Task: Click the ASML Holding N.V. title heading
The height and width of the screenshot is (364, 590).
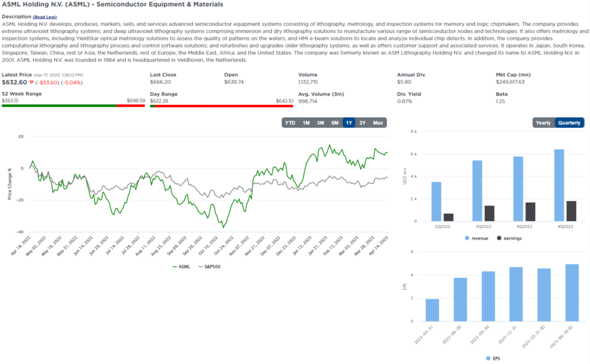Action: pyautogui.click(x=113, y=5)
